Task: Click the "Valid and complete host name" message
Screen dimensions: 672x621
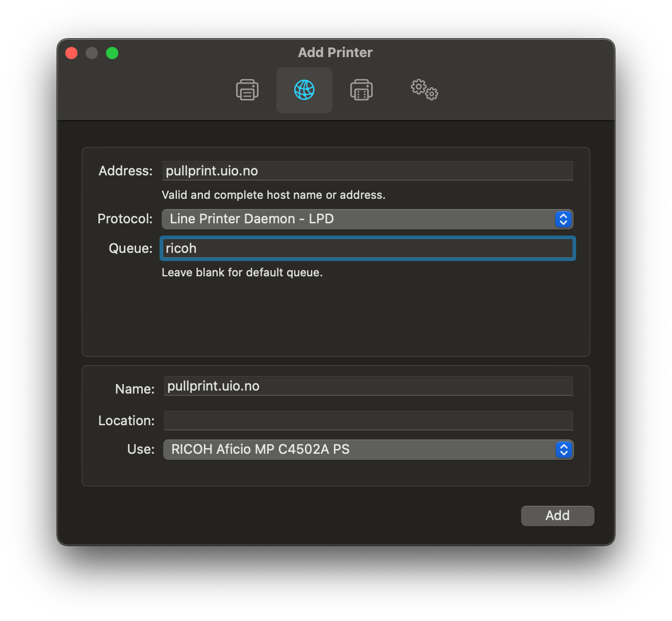Action: [273, 195]
